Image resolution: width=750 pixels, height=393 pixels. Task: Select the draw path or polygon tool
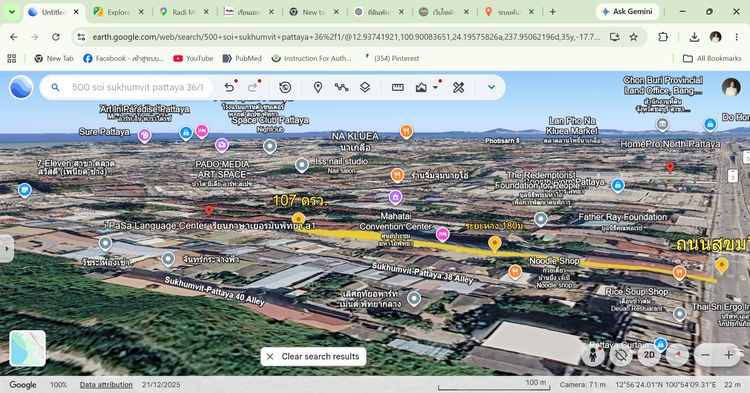tap(341, 87)
